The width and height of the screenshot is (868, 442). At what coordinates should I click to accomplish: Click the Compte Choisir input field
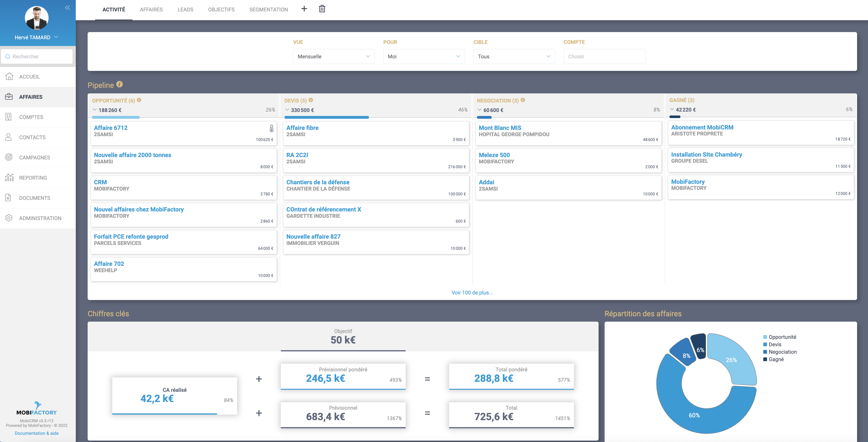(604, 57)
